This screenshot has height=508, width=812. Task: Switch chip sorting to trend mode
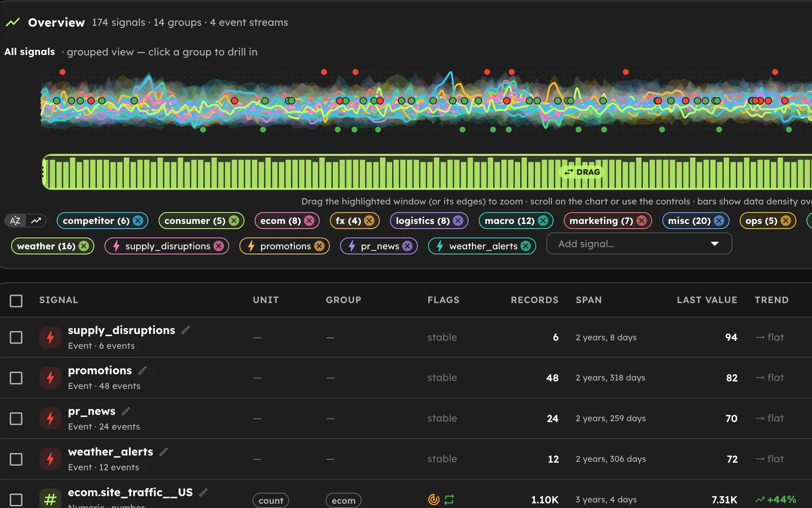(x=36, y=220)
